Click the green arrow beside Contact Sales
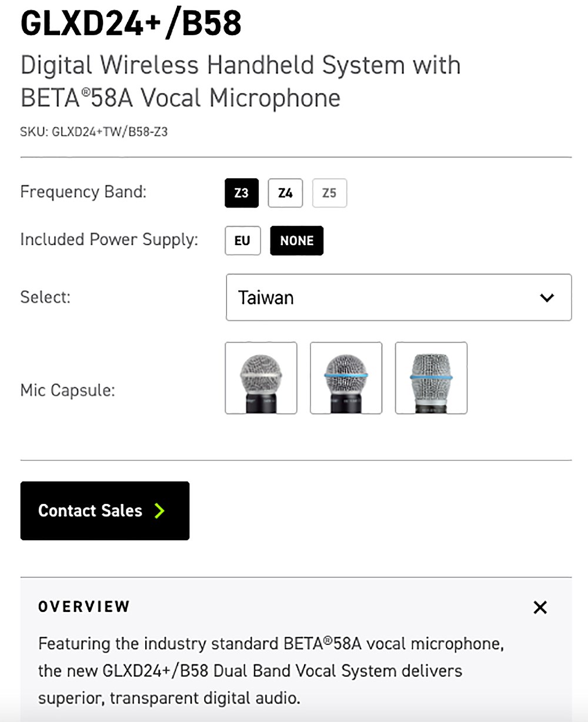 [159, 510]
